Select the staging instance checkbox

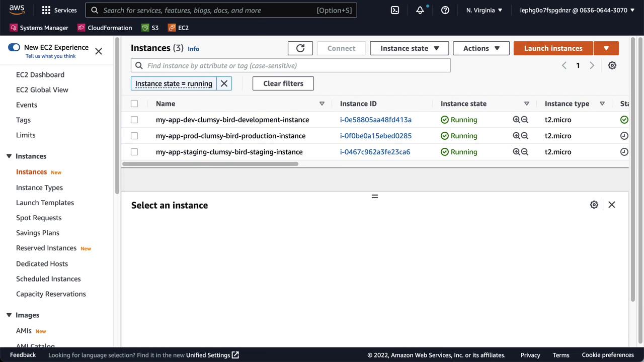pyautogui.click(x=134, y=152)
